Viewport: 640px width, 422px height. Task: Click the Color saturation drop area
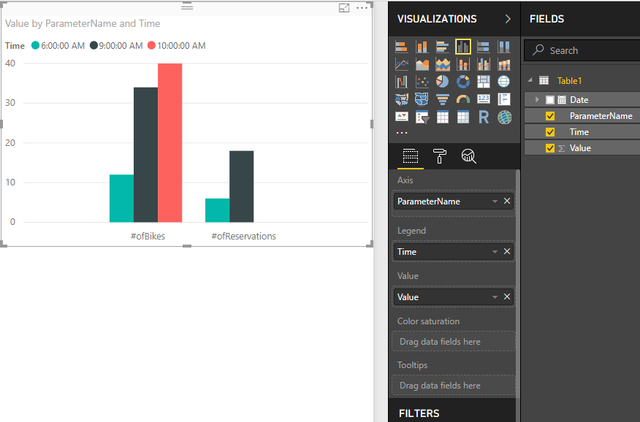pyautogui.click(x=453, y=342)
